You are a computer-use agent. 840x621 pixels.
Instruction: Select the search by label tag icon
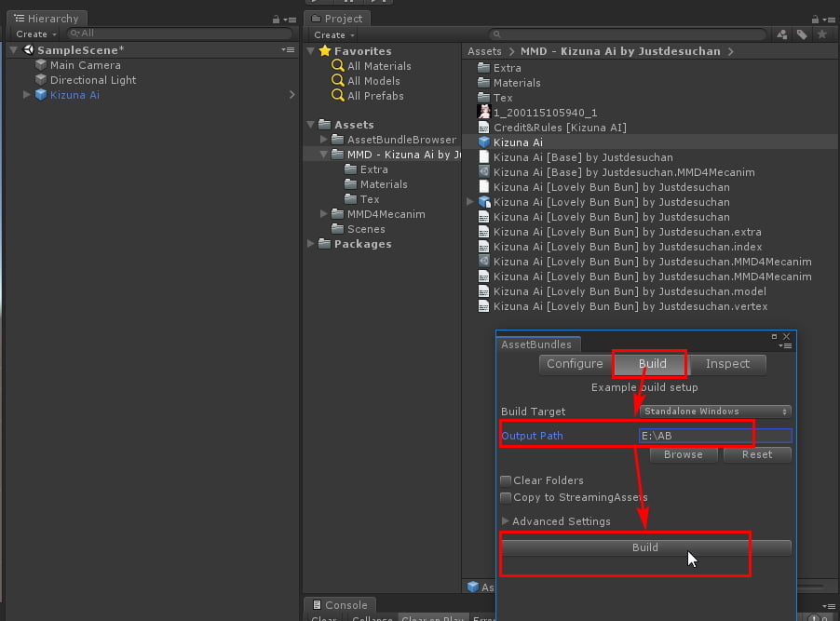click(802, 34)
